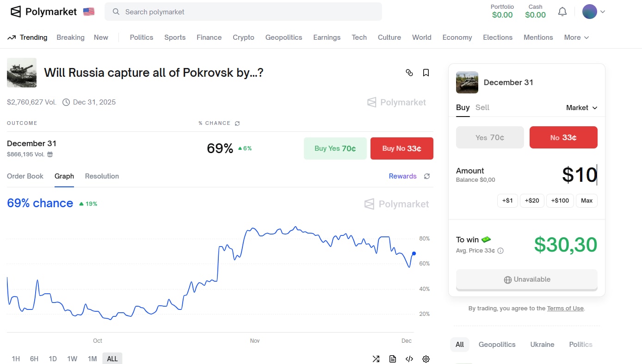This screenshot has height=364, width=642.
Task: Open the Crypto category
Action: (x=243, y=37)
